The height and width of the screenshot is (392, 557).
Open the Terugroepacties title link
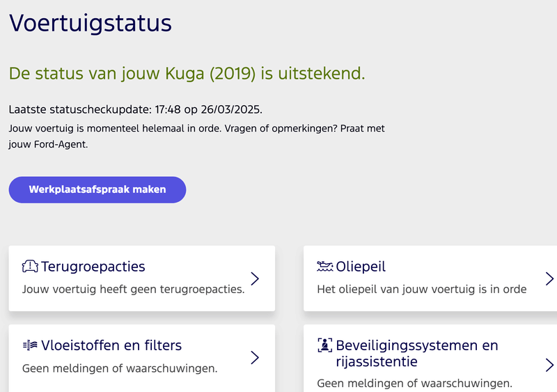(93, 266)
